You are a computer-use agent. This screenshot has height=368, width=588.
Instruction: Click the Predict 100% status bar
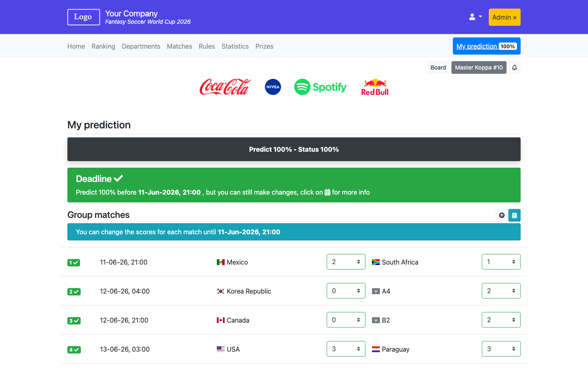coord(294,149)
